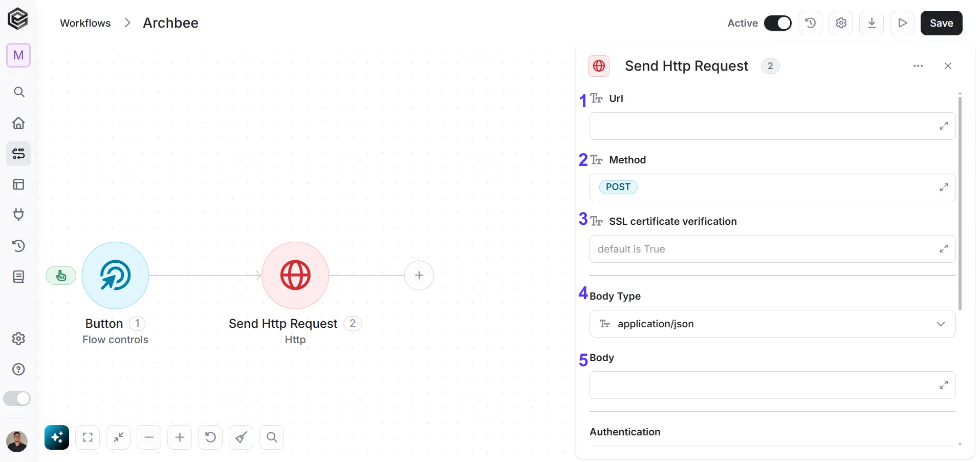
Task: Open sidebar settings gear icon
Action: [x=19, y=339]
